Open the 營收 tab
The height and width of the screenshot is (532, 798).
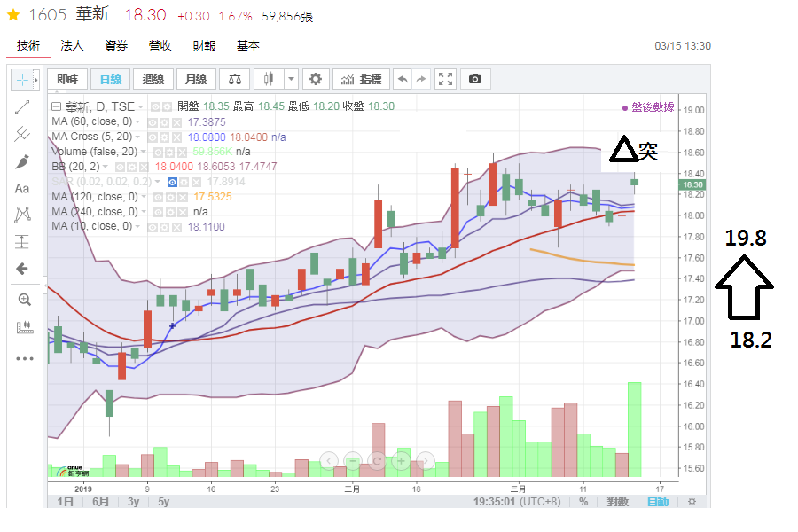[160, 46]
